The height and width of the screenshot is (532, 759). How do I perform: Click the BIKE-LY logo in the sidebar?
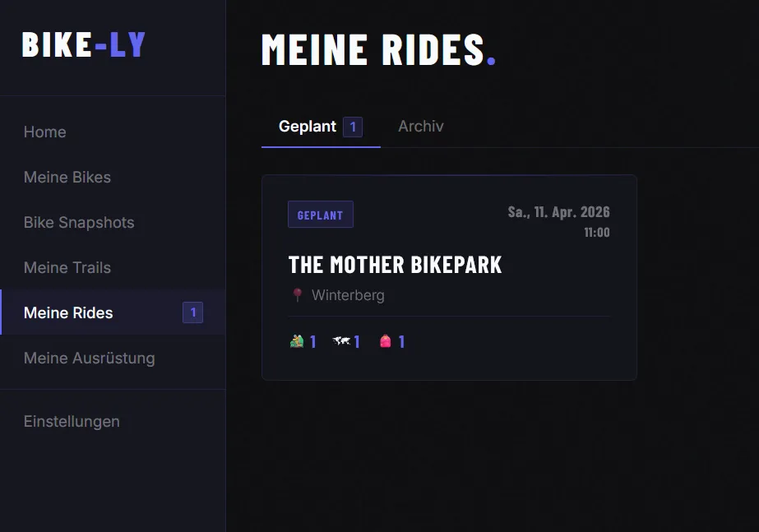click(82, 45)
